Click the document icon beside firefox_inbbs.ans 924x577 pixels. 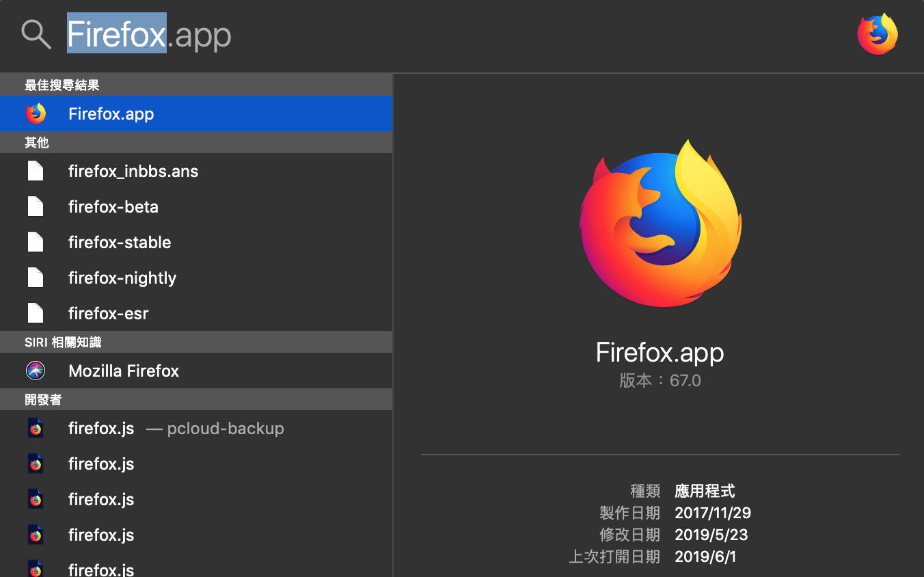coord(36,171)
